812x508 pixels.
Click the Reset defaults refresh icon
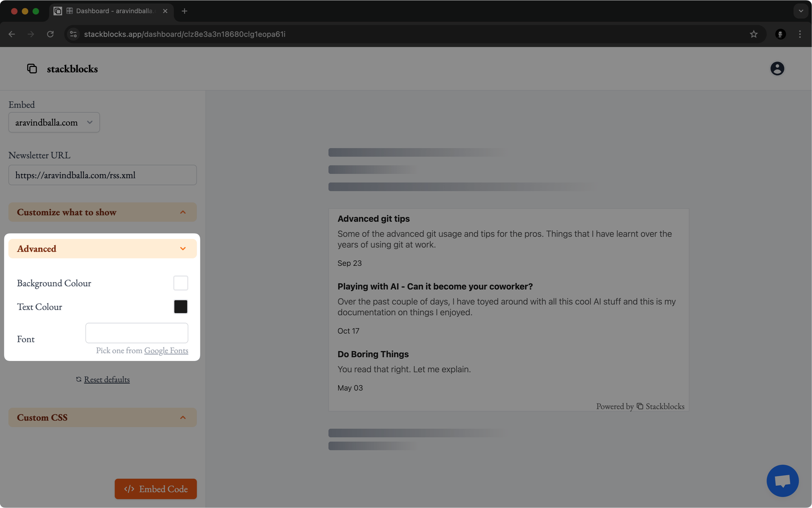[x=79, y=379]
